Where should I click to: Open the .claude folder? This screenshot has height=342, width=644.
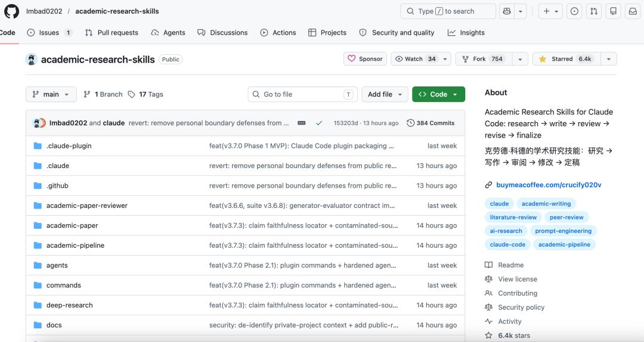click(57, 166)
